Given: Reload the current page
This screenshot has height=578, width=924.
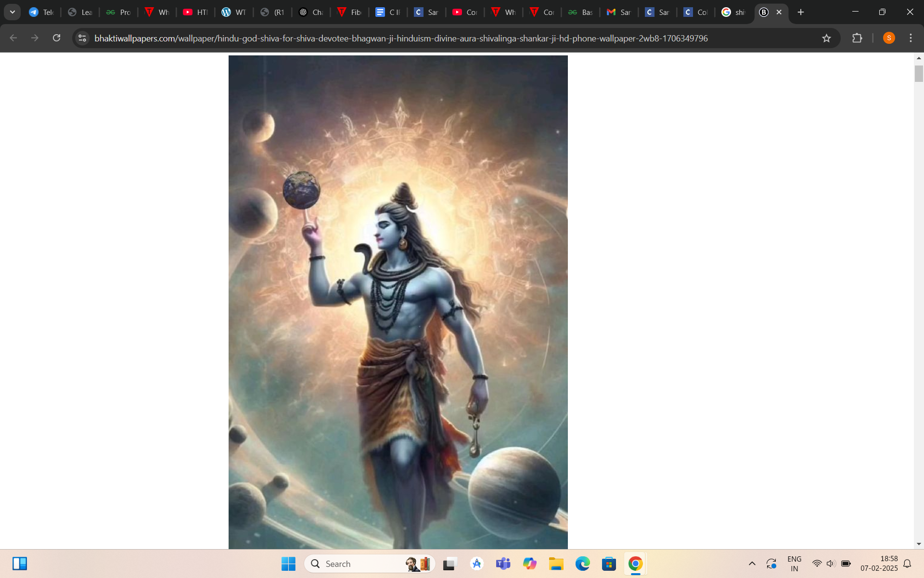Looking at the screenshot, I should click(56, 38).
